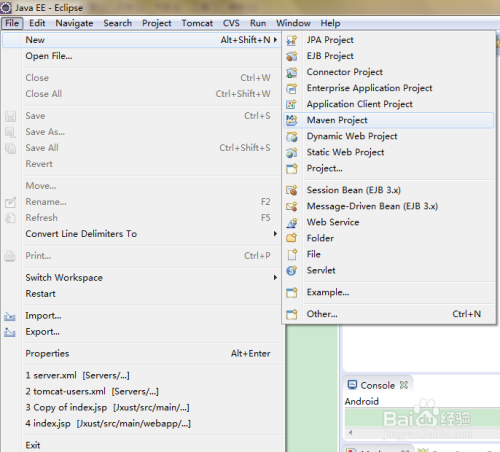This screenshot has width=500, height=452.
Task: Click the Import icon in File menu
Action: click(10, 316)
